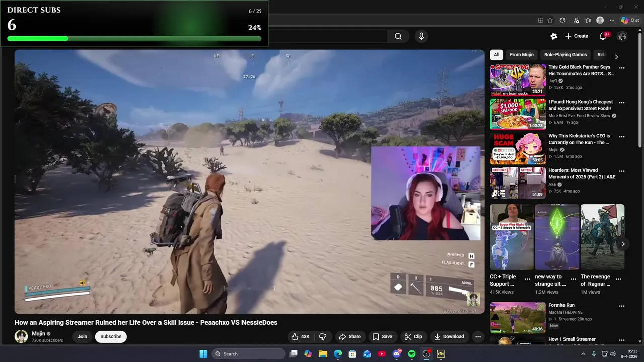644x362 pixels.
Task: Favorite this page with browser star icon
Action: click(x=550, y=20)
